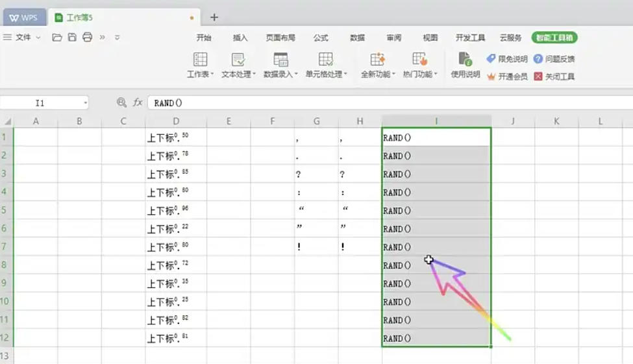Select column D header

tap(176, 121)
